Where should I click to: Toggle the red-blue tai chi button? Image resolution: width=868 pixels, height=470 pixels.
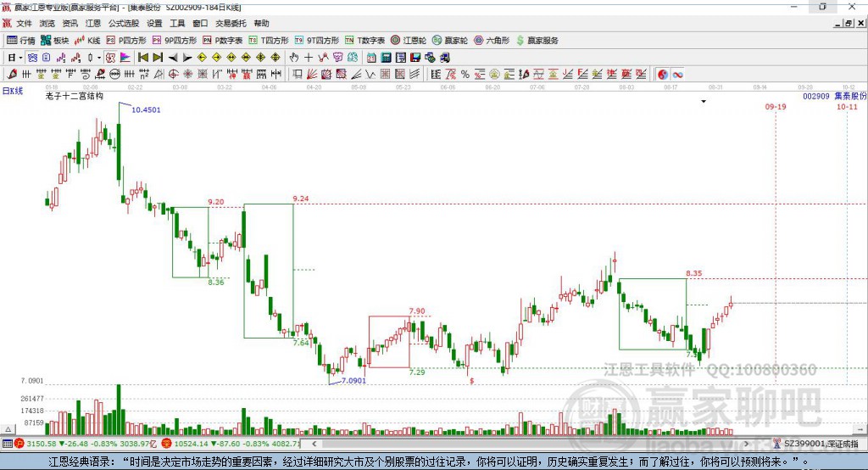point(663,75)
